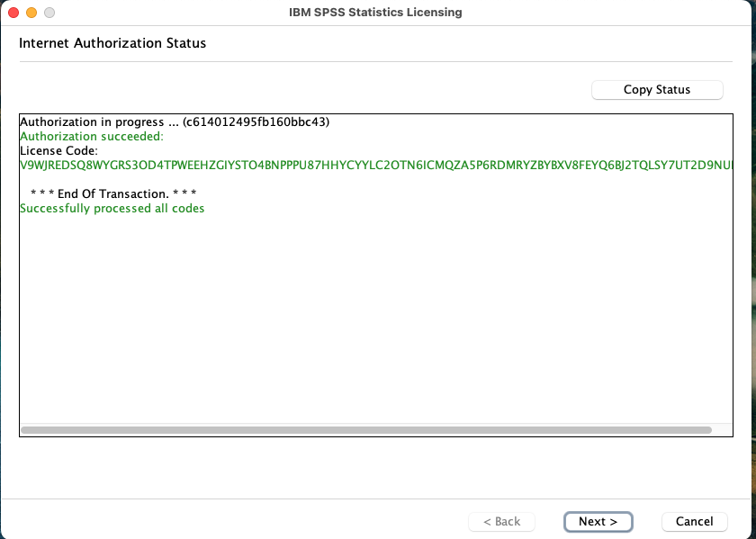The height and width of the screenshot is (539, 756).
Task: Close the window with the red button
Action: pos(13,13)
